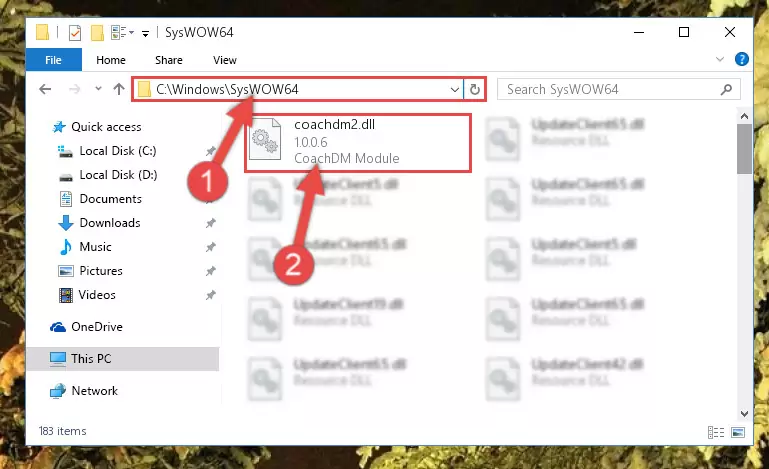Switch to the Share ribbon tab
769x469 pixels.
(x=169, y=60)
